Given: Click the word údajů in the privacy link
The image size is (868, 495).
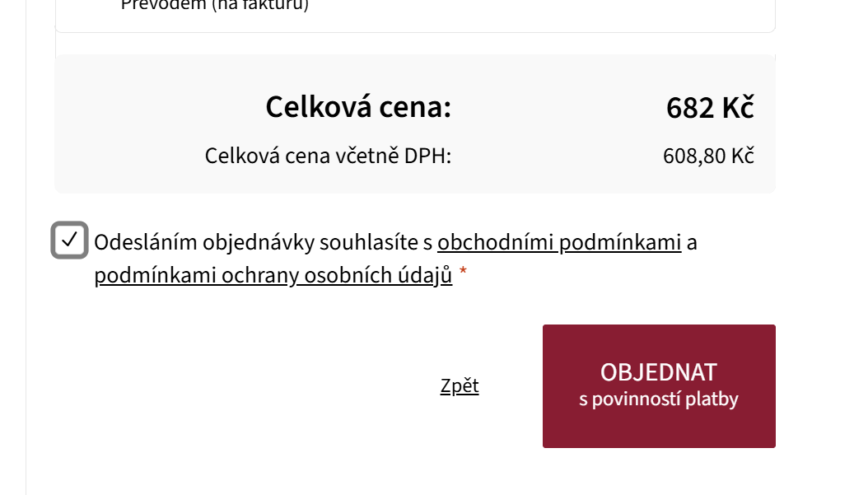Looking at the screenshot, I should coord(422,275).
